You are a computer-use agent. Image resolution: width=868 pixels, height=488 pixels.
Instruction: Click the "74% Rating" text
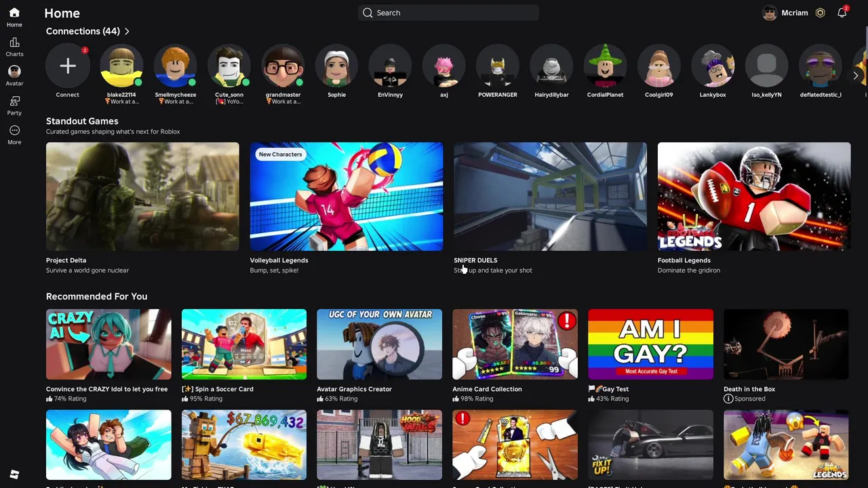click(x=71, y=399)
